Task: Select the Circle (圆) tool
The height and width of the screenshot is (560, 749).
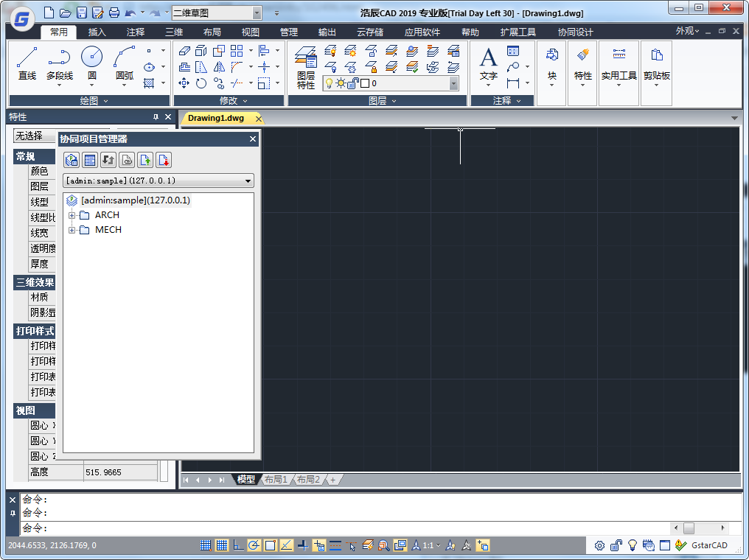Action: (91, 63)
